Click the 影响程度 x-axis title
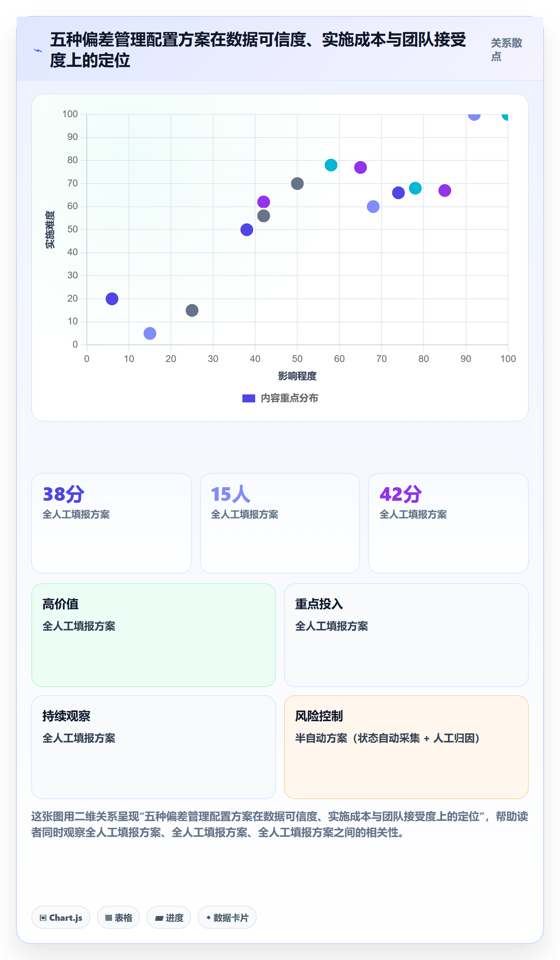 (x=297, y=376)
